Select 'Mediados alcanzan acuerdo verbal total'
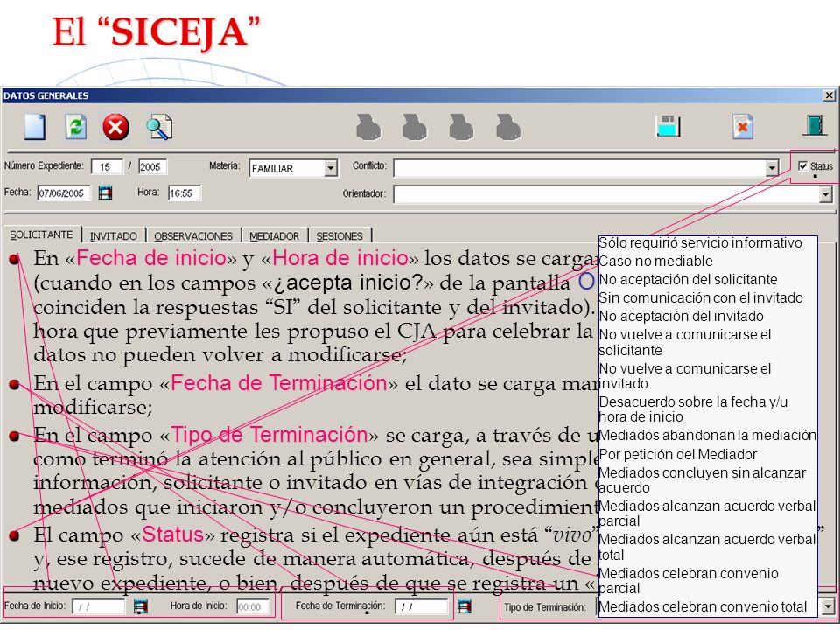This screenshot has width=840, height=630. (x=708, y=547)
